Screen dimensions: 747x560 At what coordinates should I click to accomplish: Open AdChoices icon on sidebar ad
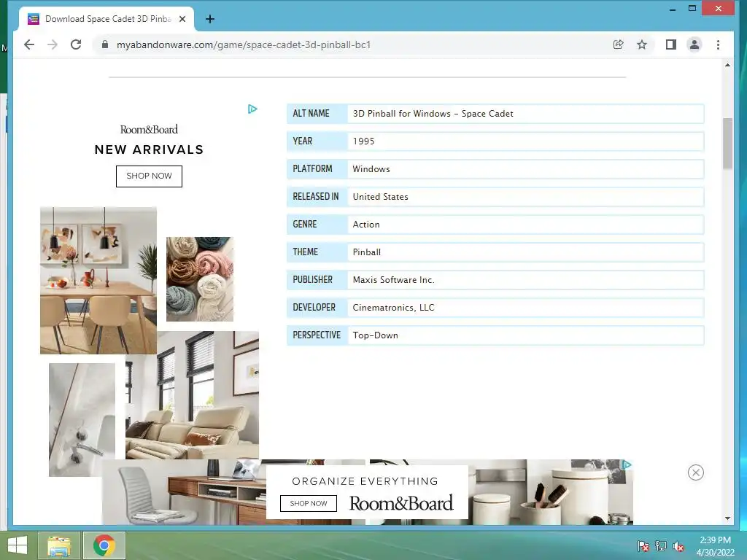(252, 109)
